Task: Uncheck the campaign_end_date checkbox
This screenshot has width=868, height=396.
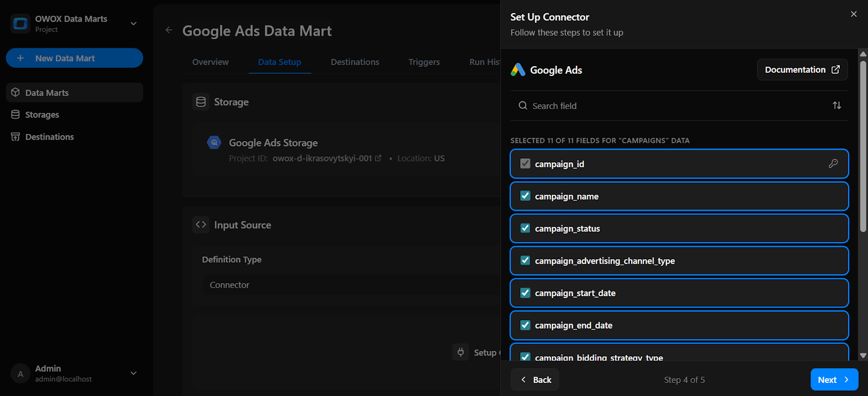Action: click(x=525, y=325)
